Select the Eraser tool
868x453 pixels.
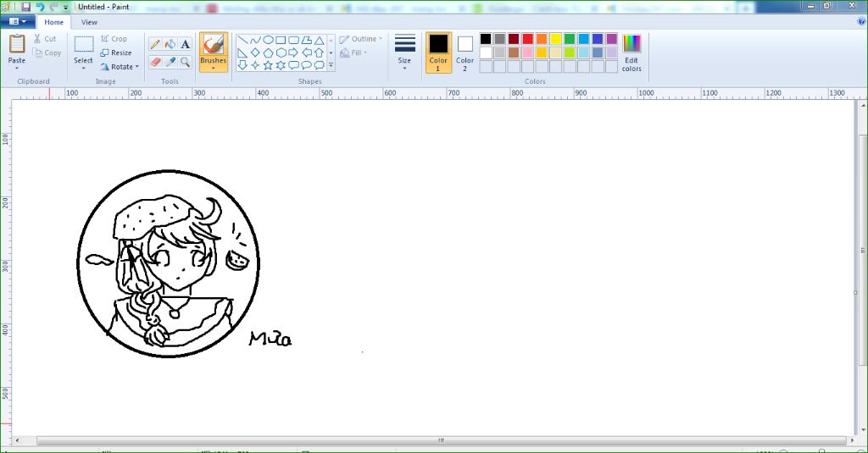155,62
